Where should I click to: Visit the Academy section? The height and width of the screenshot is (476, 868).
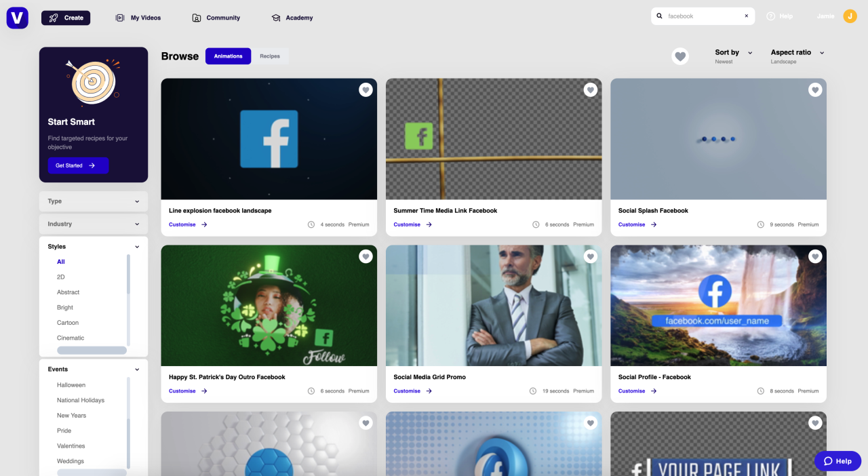292,18
